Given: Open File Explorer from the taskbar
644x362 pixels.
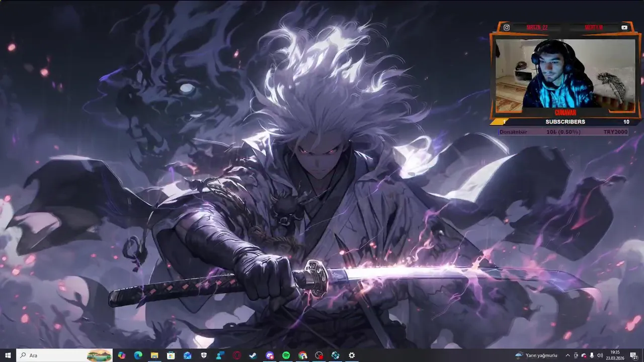Looking at the screenshot, I should pyautogui.click(x=154, y=355).
